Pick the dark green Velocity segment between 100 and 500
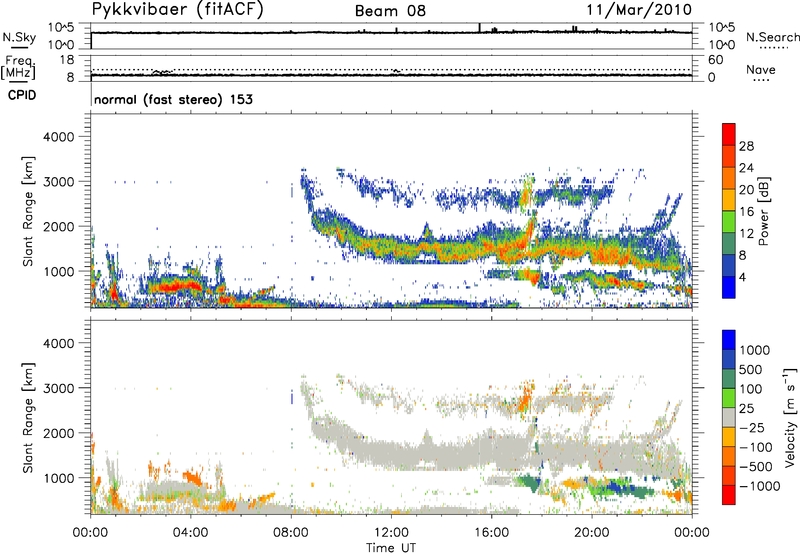 [x=729, y=379]
